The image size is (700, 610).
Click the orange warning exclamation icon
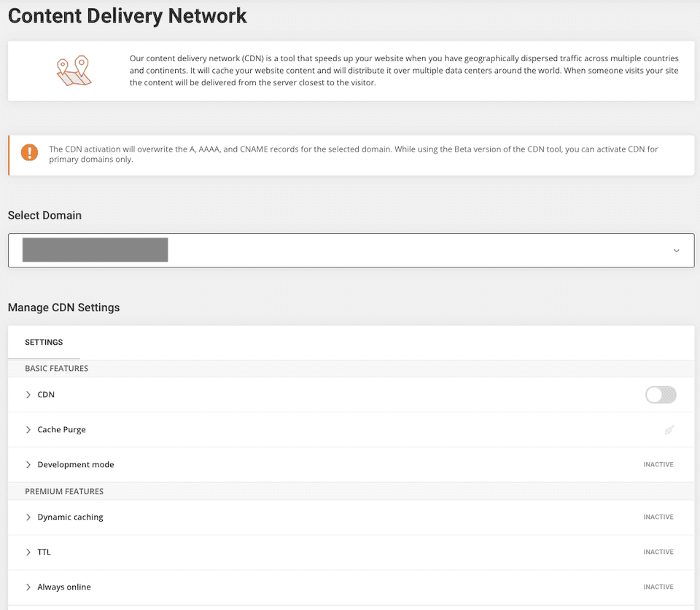pos(29,153)
